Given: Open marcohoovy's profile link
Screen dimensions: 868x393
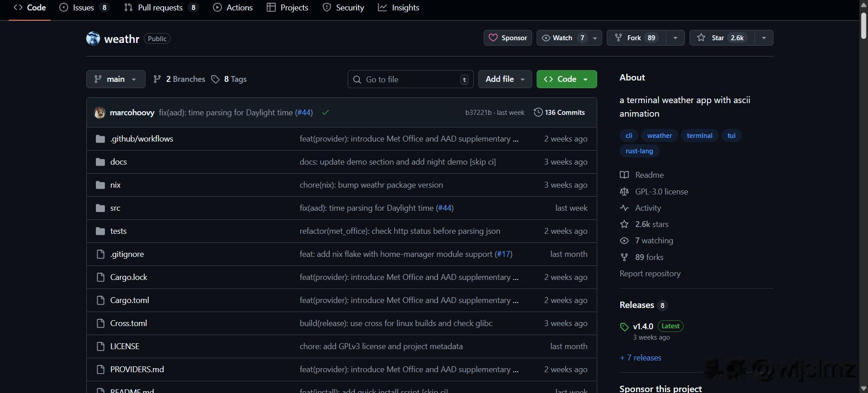Looking at the screenshot, I should point(132,113).
